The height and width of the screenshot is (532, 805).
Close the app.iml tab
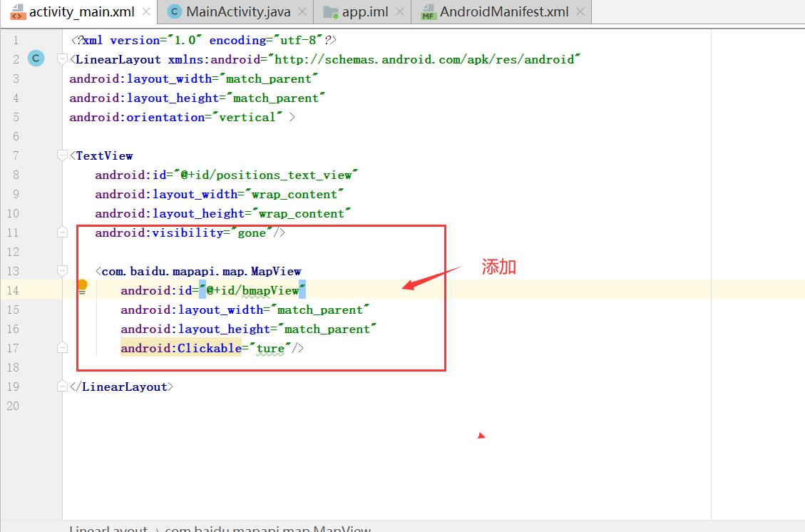401,12
